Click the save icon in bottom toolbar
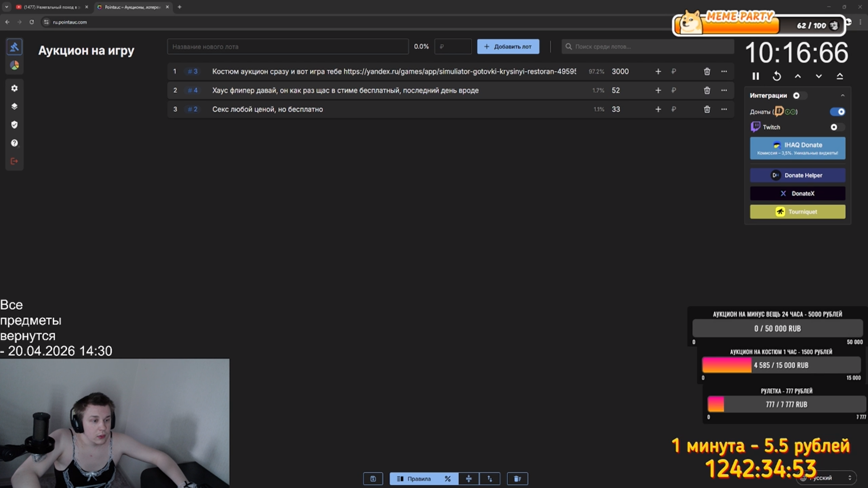This screenshot has width=868, height=488. [373, 479]
